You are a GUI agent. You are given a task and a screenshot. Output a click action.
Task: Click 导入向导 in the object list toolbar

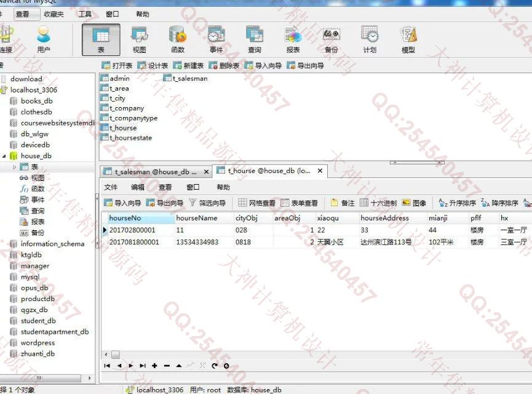click(263, 65)
